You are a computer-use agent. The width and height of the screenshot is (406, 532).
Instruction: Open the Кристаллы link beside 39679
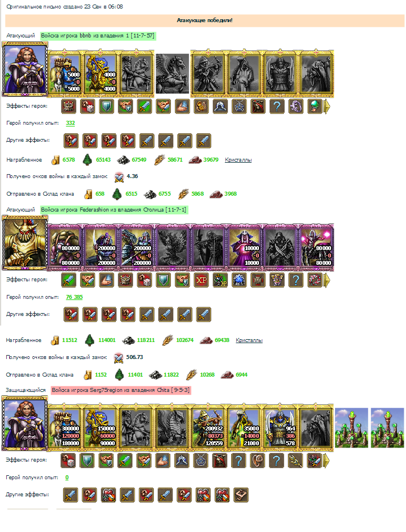click(238, 160)
